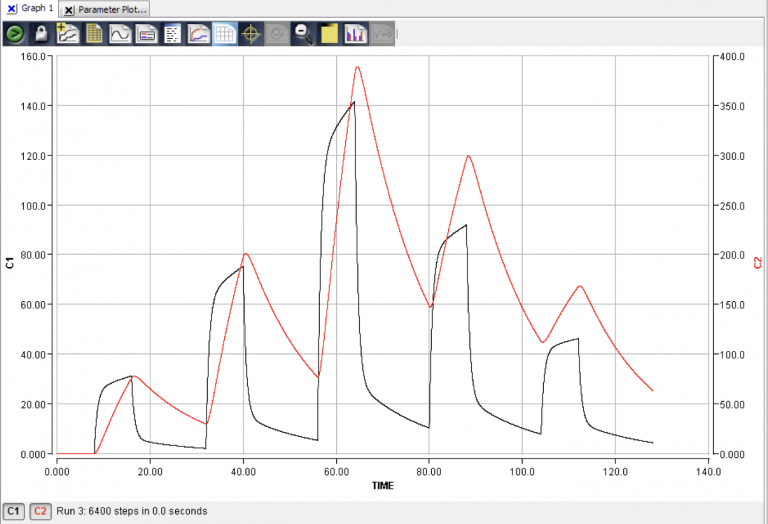Toggle the C1 variable button

13,511
